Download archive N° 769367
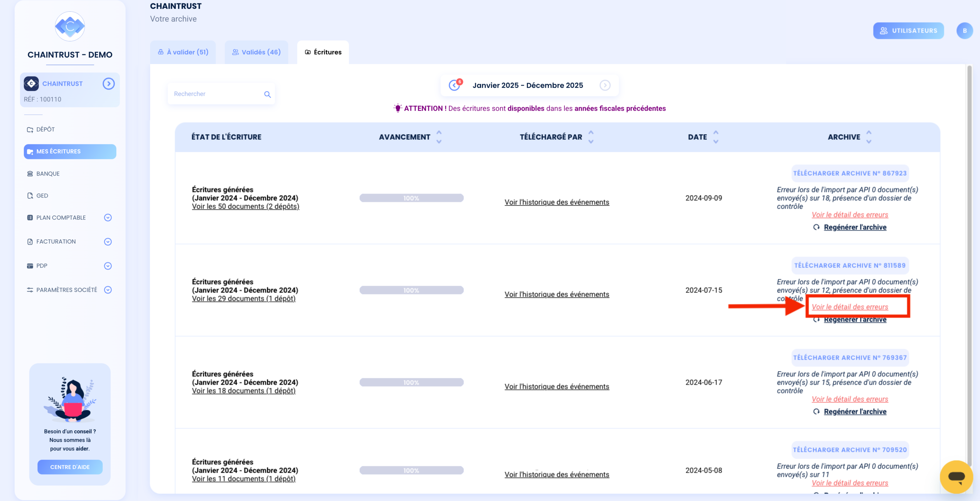Screen dimensions: 980x501 [850, 357]
